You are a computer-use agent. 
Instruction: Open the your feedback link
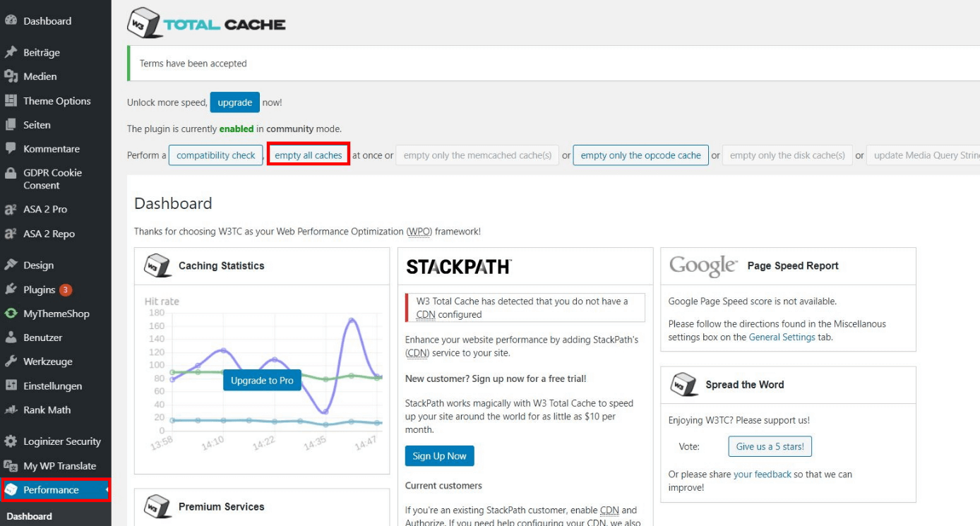click(x=763, y=474)
